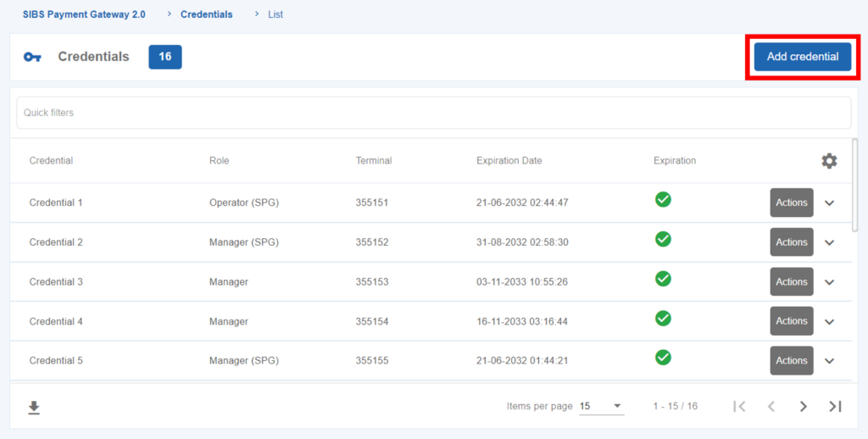This screenshot has width=868, height=439.
Task: Go to the next page
Action: (803, 407)
